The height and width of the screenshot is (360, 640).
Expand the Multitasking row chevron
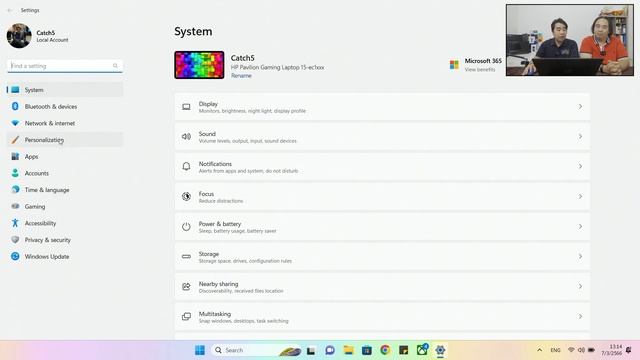[580, 316]
